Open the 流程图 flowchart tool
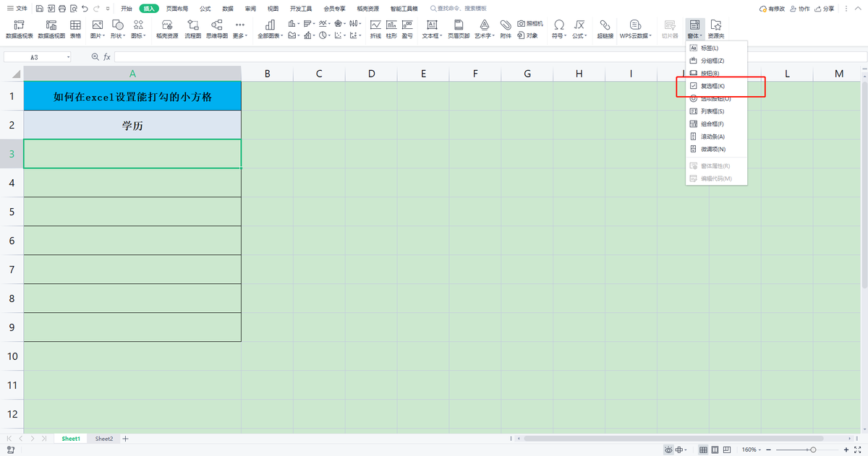 pyautogui.click(x=193, y=29)
